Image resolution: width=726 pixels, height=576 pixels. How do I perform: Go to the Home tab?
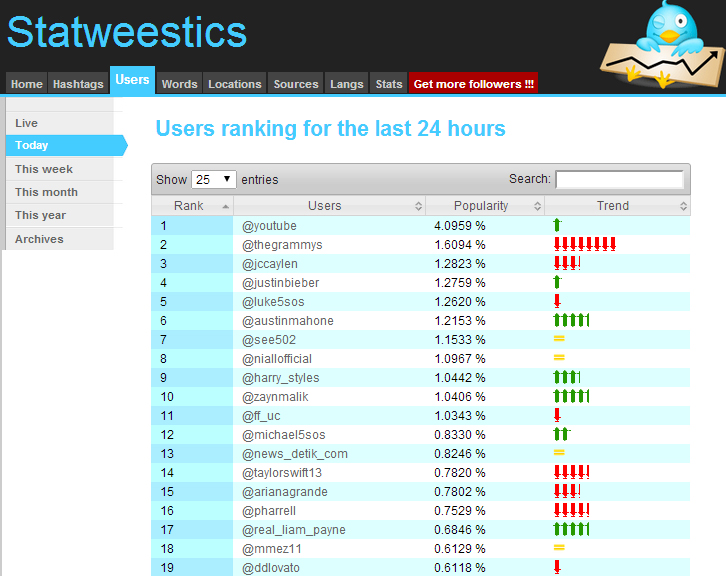point(26,84)
